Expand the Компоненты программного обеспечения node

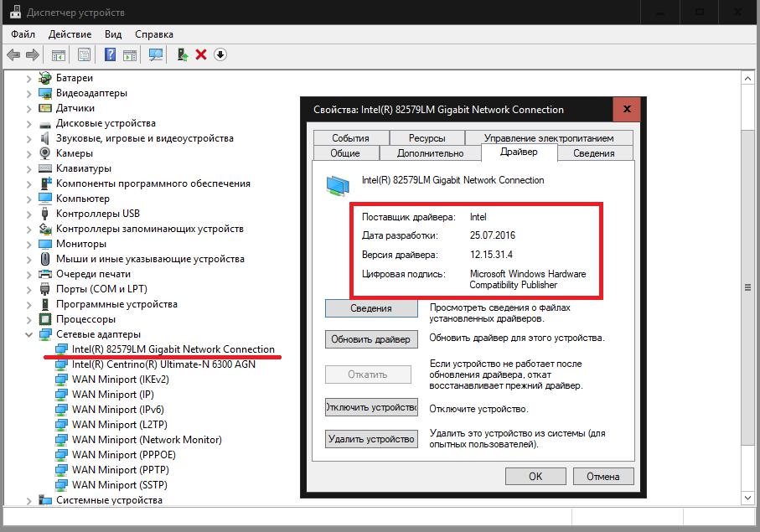click(29, 184)
